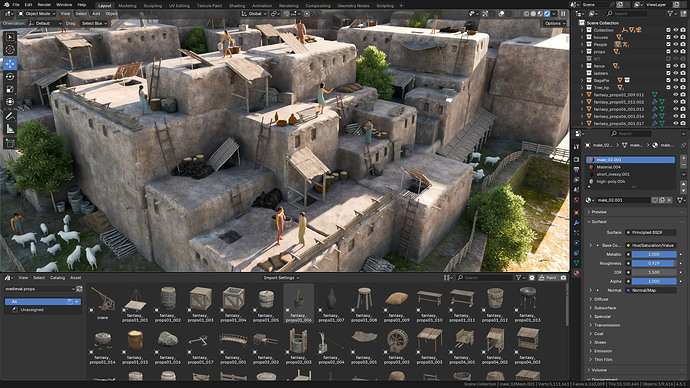The width and height of the screenshot is (690, 388).
Task: Click Principled BSDF surface shader button
Action: 651,232
